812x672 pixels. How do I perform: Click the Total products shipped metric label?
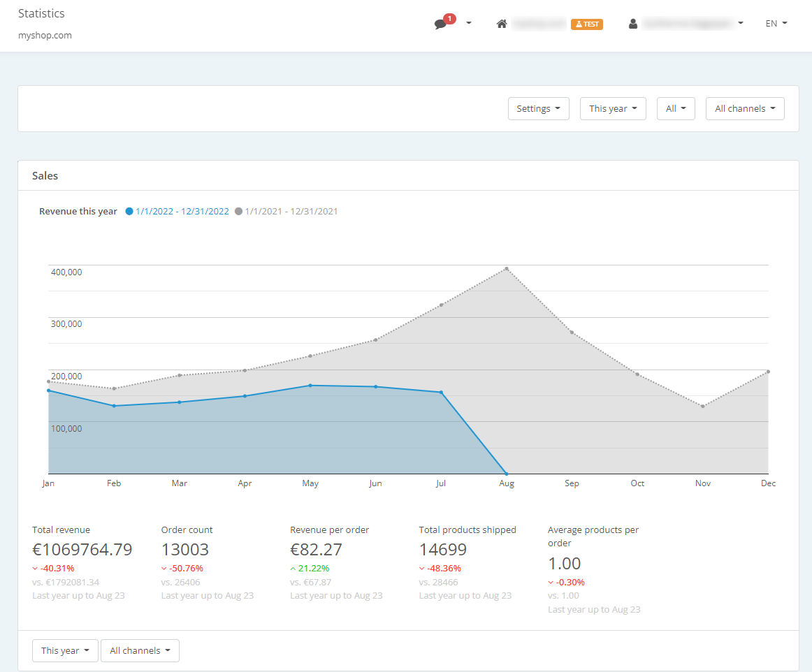pyautogui.click(x=467, y=529)
